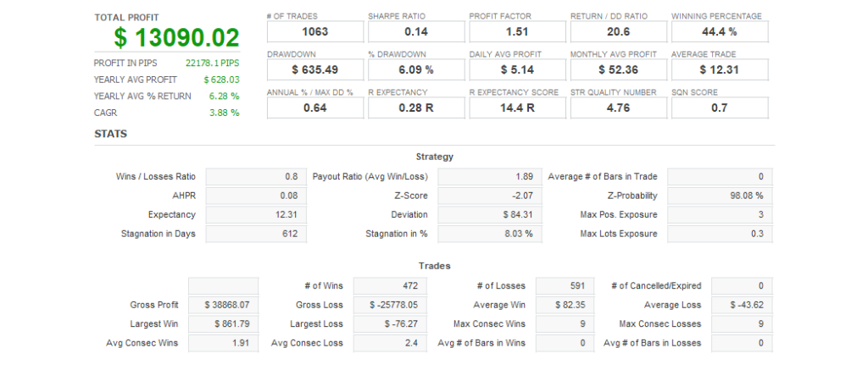
Task: Select the Winning Percentage value 44.4 %
Action: click(720, 32)
